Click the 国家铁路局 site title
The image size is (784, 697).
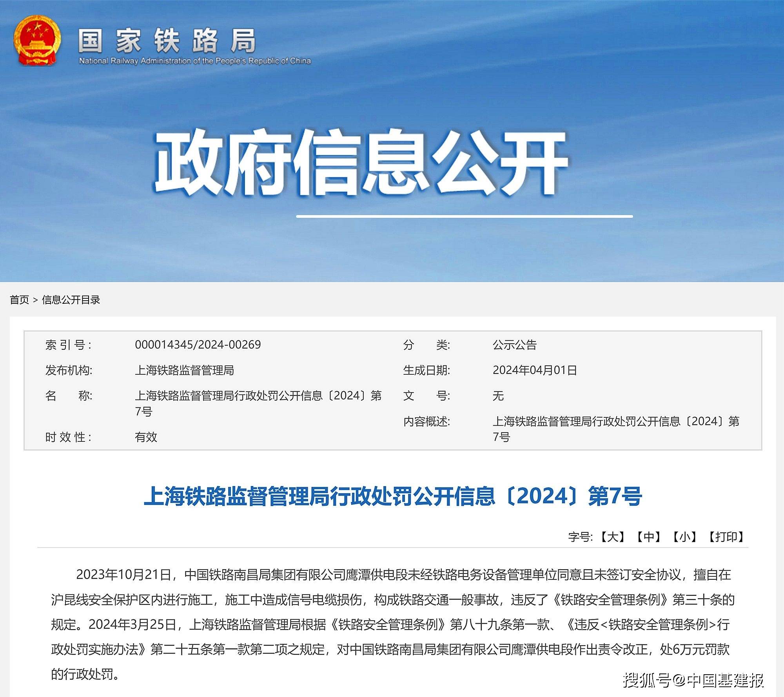(167, 41)
